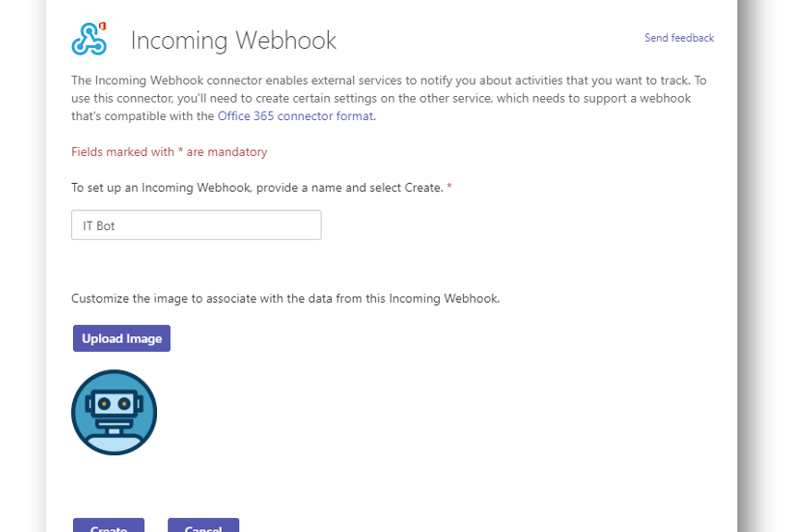This screenshot has height=532, width=791.
Task: Cancel the Incoming Webhook setup
Action: 203,525
